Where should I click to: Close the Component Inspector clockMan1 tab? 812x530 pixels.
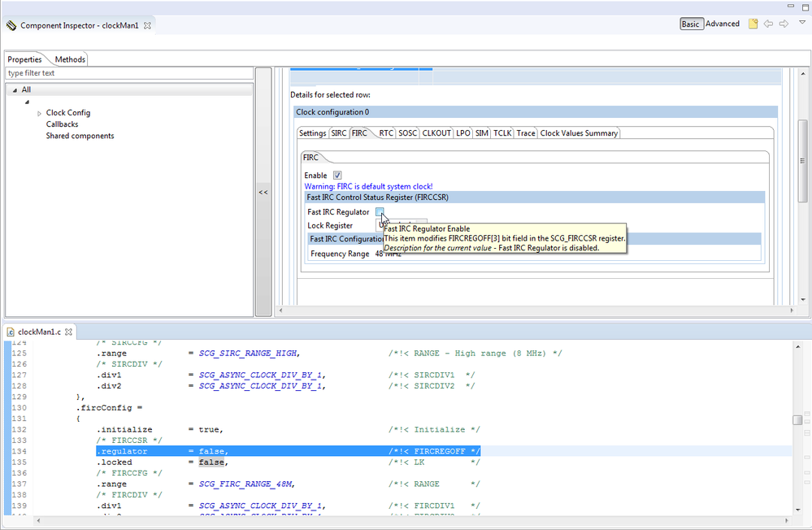click(x=148, y=25)
